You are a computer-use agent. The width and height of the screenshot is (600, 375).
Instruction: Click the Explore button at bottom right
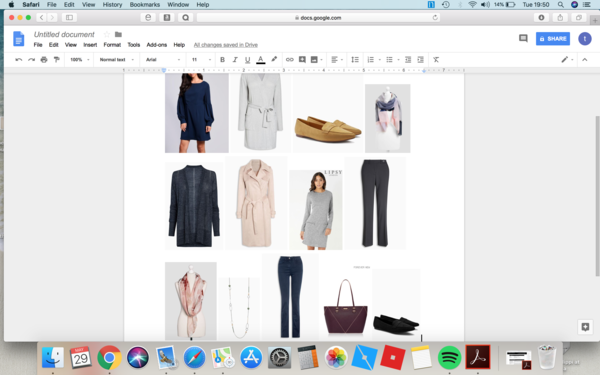pyautogui.click(x=585, y=327)
